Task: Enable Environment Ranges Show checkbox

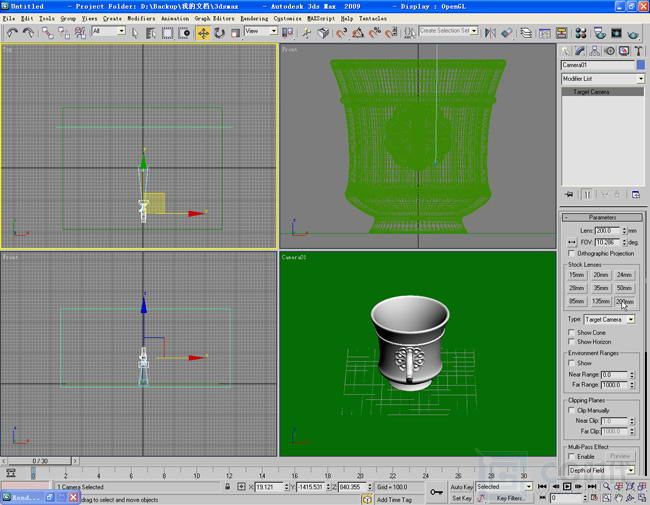Action: (x=572, y=363)
